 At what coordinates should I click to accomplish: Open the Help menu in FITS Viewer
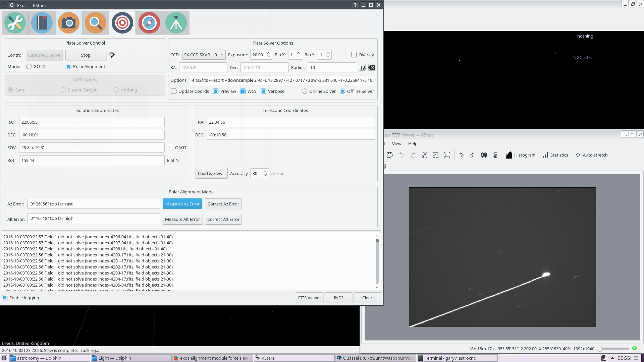[413, 143]
